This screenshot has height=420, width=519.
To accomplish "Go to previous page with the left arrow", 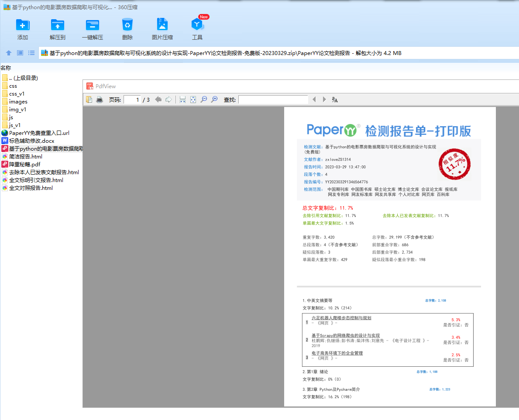I will tap(158, 100).
